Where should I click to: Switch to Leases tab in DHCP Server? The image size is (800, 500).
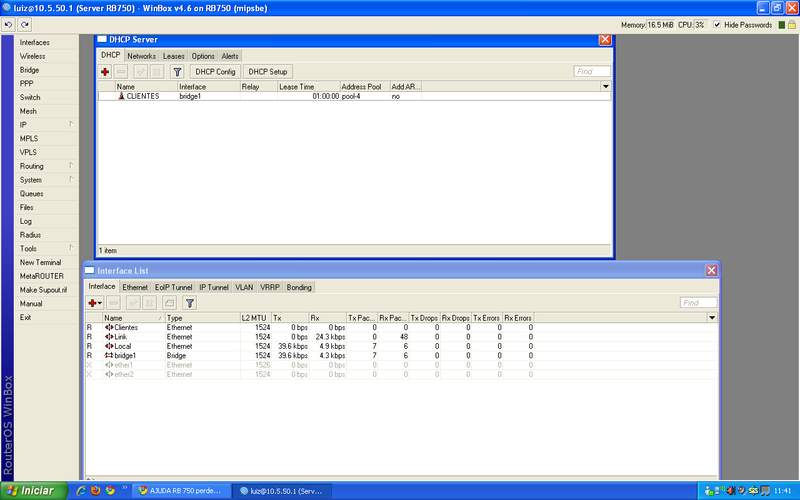(x=173, y=56)
